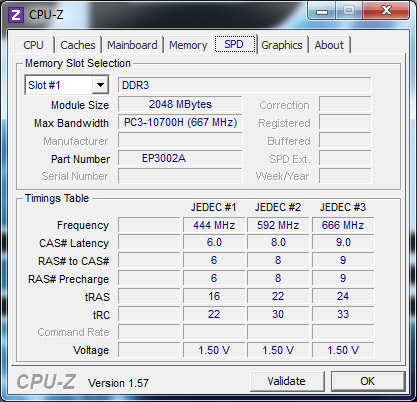
Task: Click the disabled maximize button
Action: point(349,11)
